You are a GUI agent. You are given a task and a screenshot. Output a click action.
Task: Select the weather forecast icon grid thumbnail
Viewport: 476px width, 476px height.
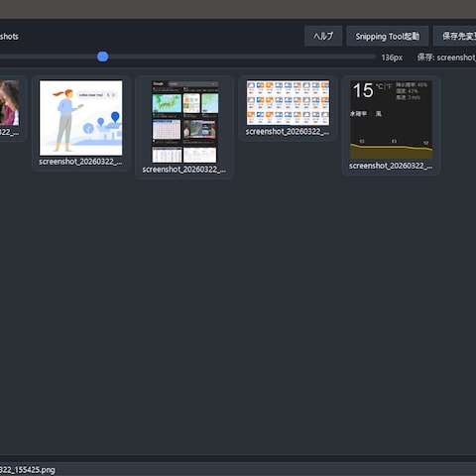288,103
